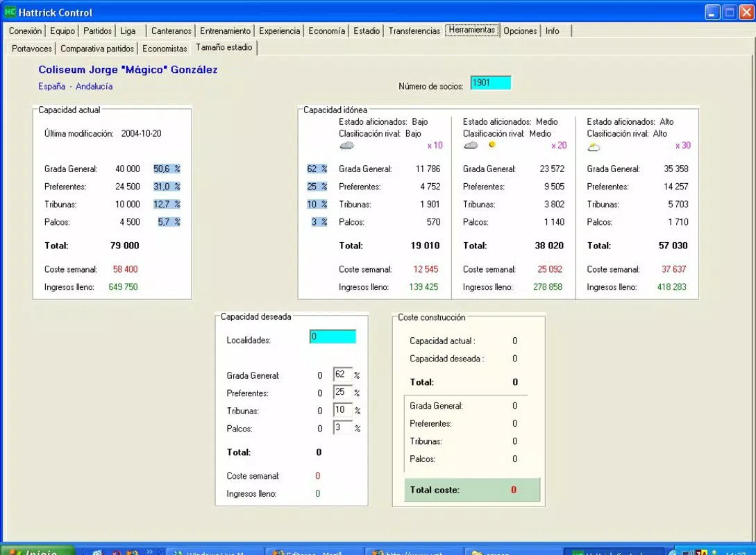Switch to the Portavoces sub-tab
756x555 pixels.
pyautogui.click(x=32, y=49)
